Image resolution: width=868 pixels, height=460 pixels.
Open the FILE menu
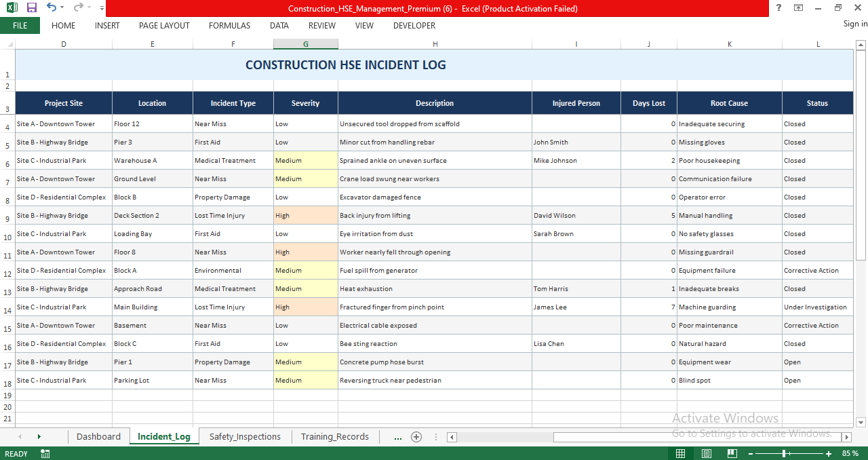pos(20,26)
